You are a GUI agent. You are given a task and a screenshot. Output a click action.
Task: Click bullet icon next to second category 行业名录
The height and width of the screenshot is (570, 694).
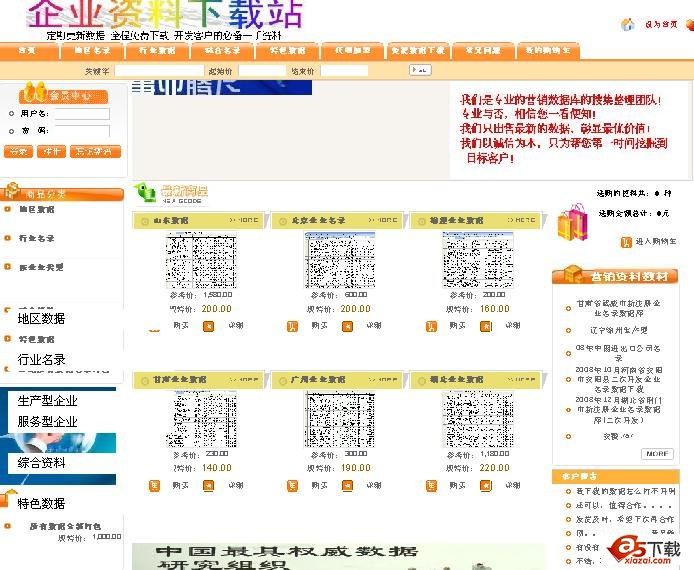tap(8, 238)
